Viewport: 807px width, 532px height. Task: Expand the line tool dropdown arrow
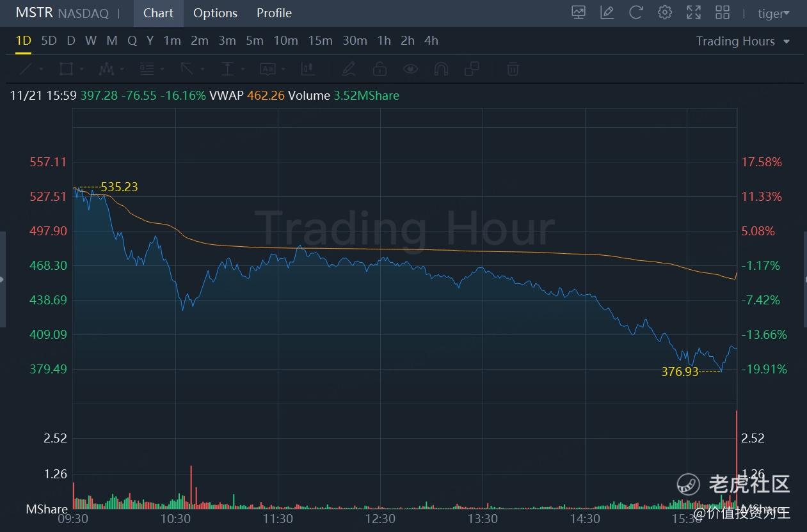click(41, 69)
